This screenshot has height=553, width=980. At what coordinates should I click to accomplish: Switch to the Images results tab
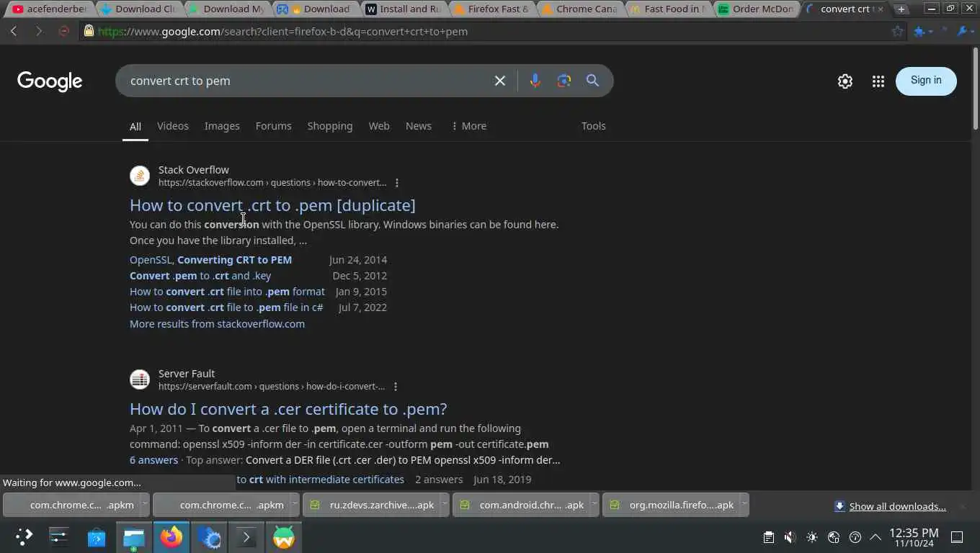(222, 126)
